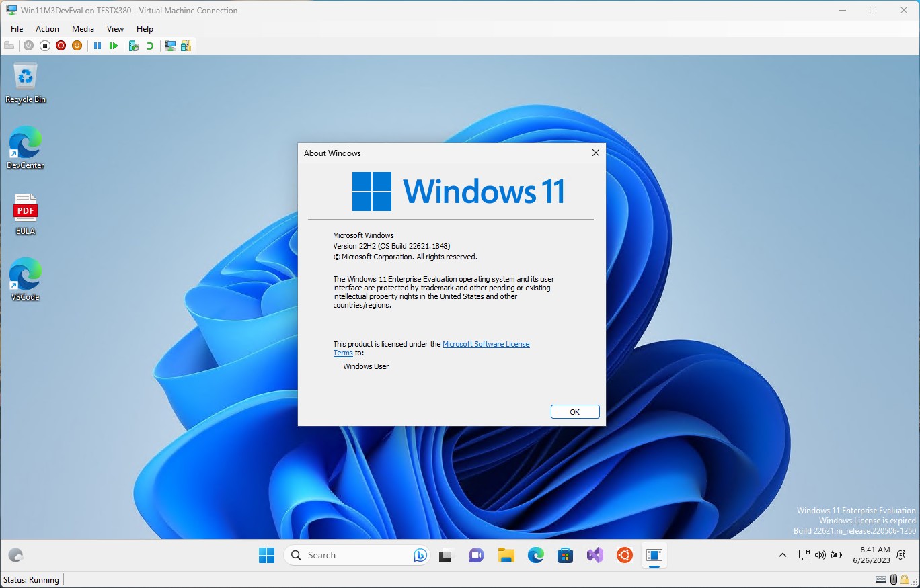Image resolution: width=920 pixels, height=588 pixels.
Task: Send Ctrl+Alt+Delete to the virtual machine
Action: tap(9, 46)
